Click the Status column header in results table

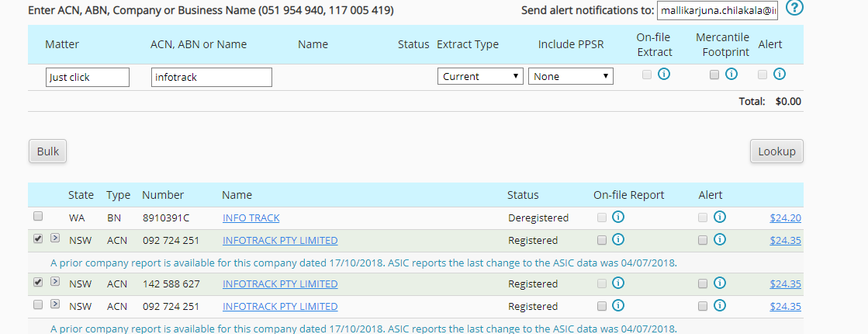point(523,195)
